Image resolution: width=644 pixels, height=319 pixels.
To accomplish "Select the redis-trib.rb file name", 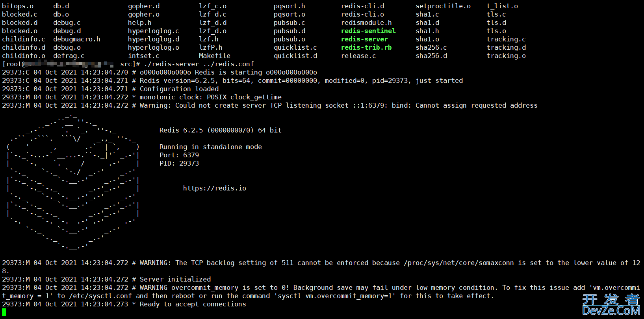I will [366, 47].
